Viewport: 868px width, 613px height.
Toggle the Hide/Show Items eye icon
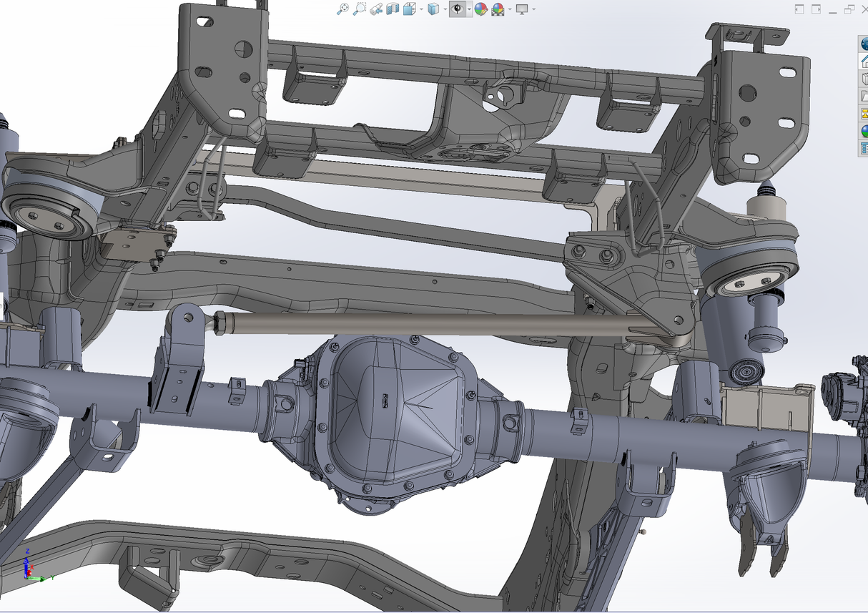coord(457,9)
